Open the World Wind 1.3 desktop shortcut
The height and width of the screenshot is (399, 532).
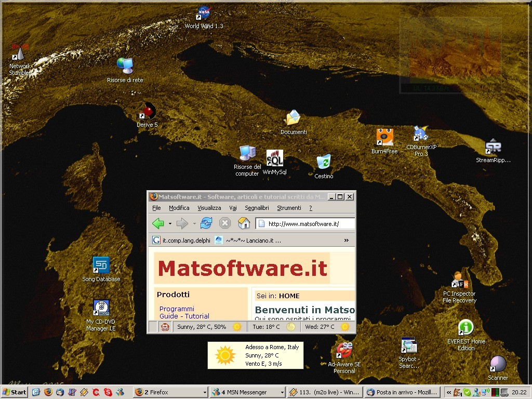coord(204,18)
